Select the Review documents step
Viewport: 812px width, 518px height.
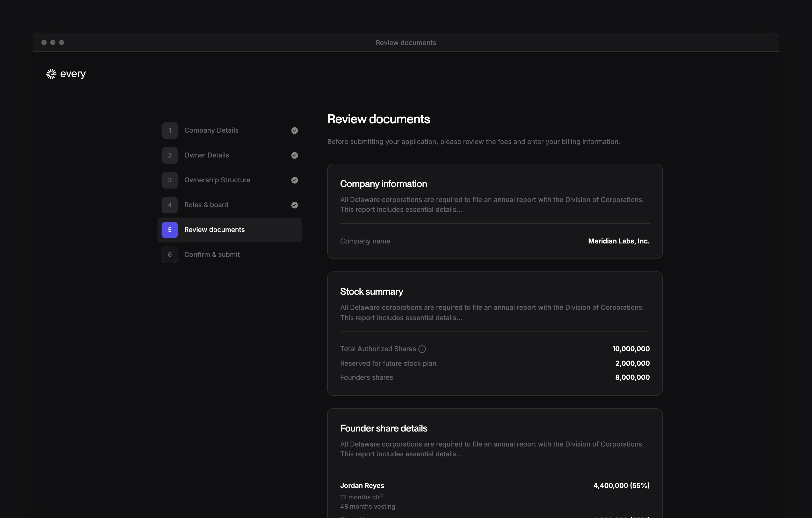point(230,230)
